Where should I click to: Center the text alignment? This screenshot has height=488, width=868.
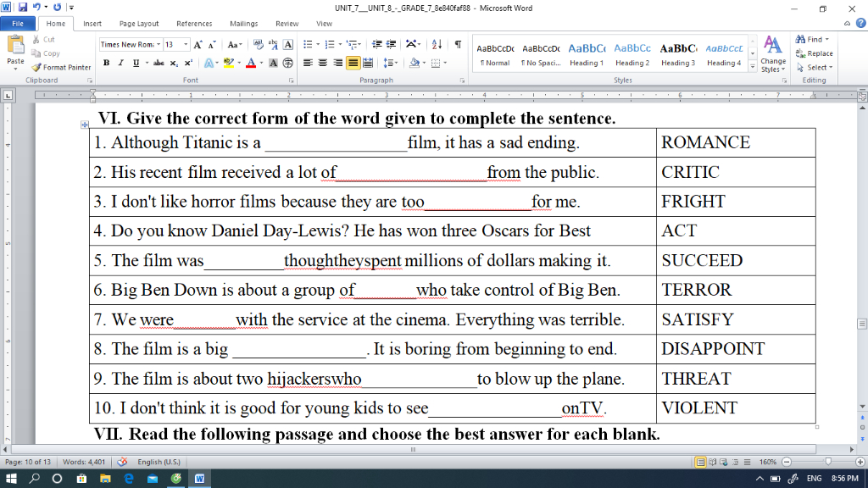tap(323, 63)
